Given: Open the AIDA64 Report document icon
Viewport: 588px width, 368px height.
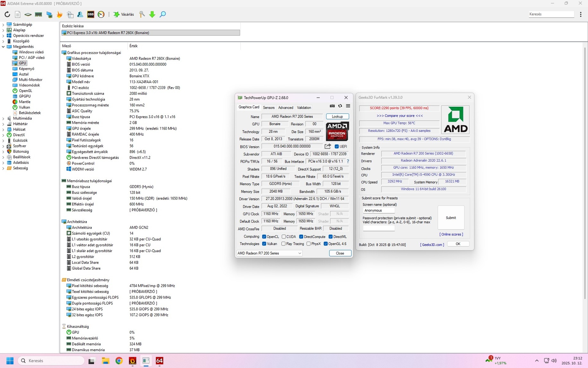Looking at the screenshot, I should pyautogui.click(x=18, y=14).
